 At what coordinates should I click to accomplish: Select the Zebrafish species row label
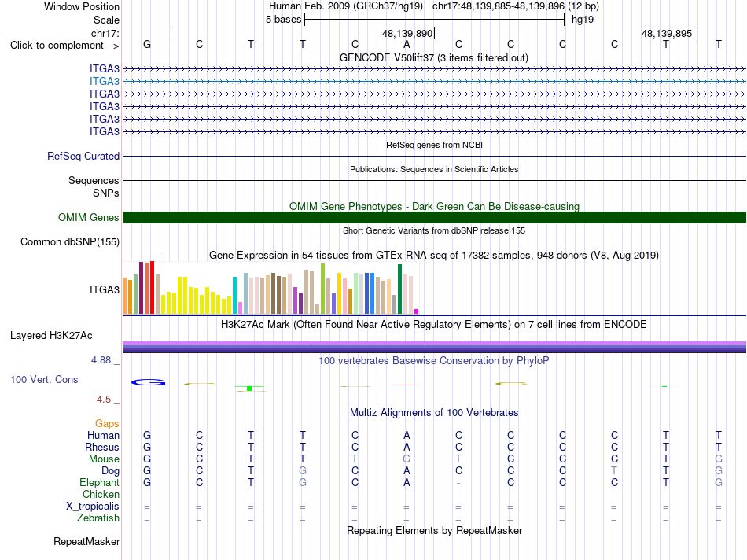point(98,518)
